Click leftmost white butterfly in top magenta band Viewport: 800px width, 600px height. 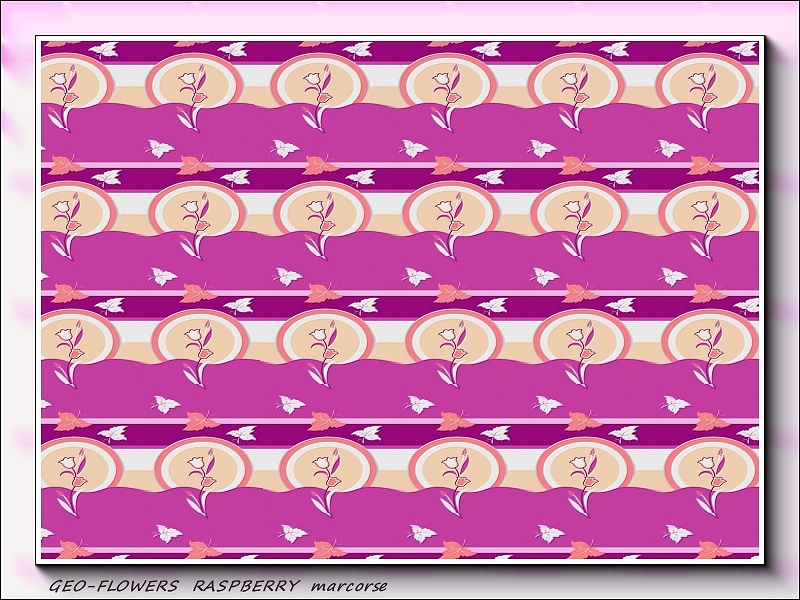coord(158,149)
